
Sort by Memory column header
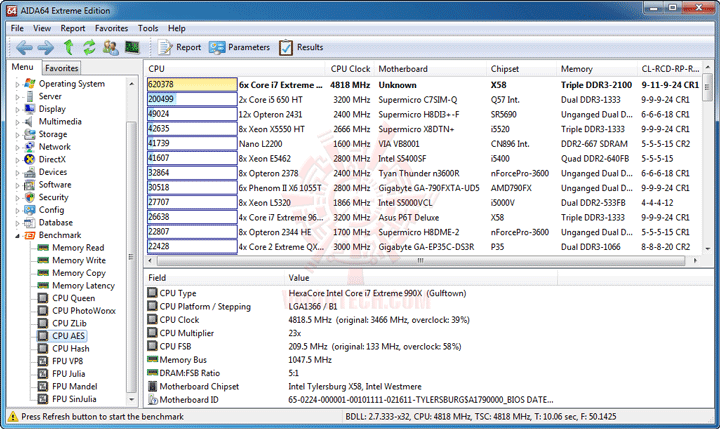point(596,69)
